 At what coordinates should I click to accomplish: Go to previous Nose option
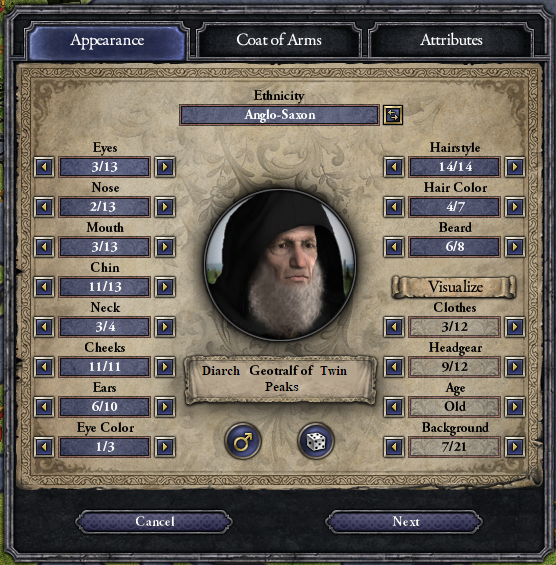click(x=44, y=207)
